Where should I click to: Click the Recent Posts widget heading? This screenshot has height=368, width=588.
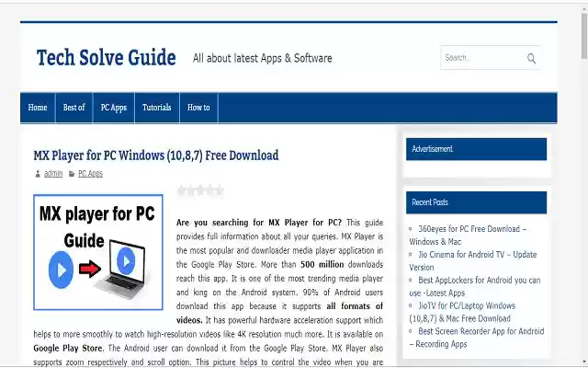(476, 202)
